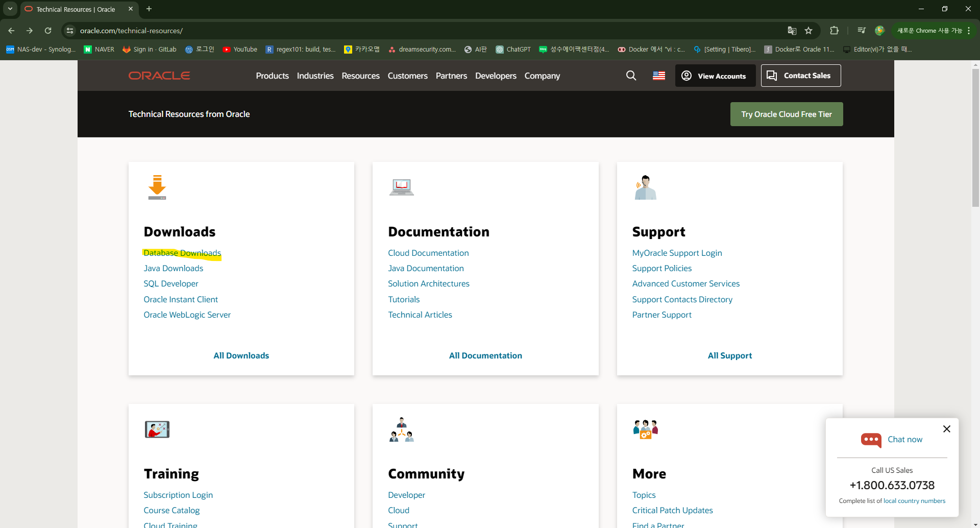980x528 pixels.
Task: Open Critical Patch Updates link
Action: click(672, 510)
